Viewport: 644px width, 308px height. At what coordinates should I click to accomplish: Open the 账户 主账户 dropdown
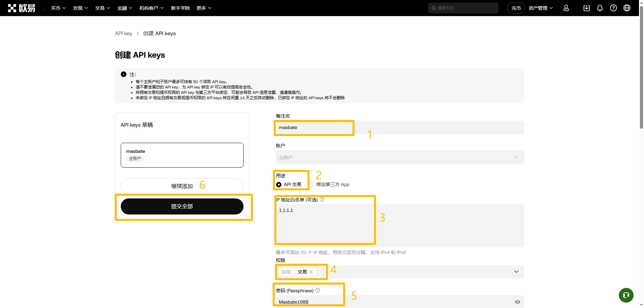coord(400,157)
